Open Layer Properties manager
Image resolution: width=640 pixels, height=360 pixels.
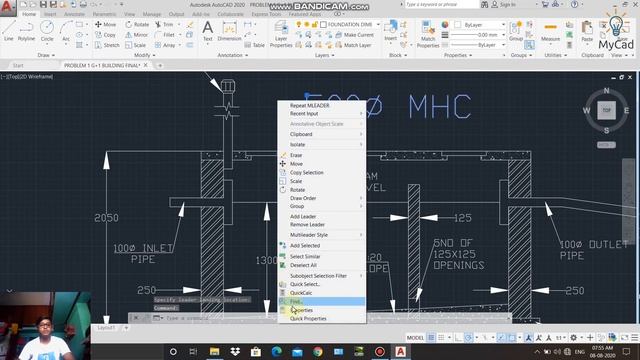[281, 34]
